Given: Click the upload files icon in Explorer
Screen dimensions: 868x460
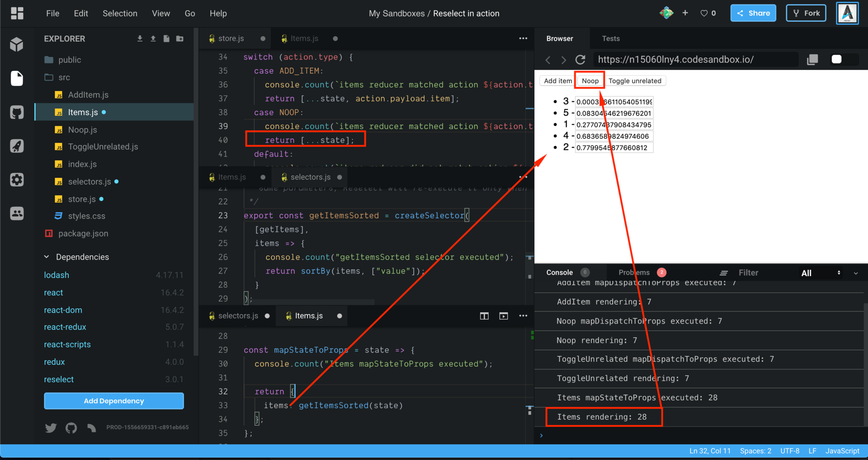Looking at the screenshot, I should (x=153, y=39).
